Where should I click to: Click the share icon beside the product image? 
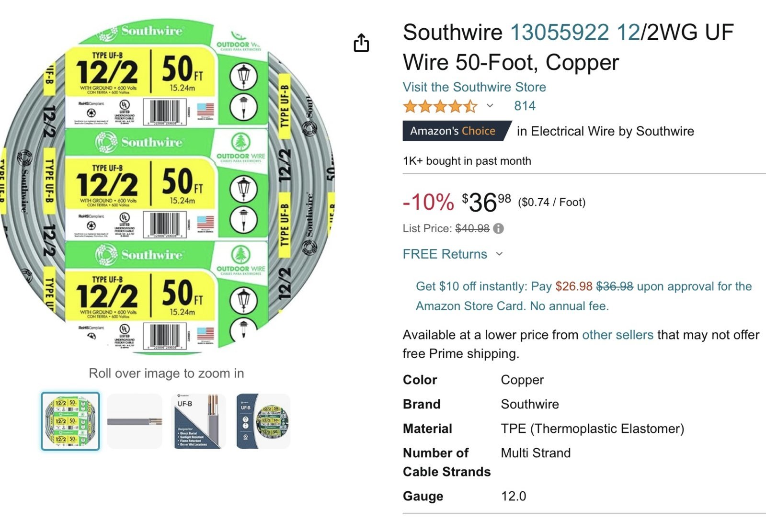tap(361, 43)
